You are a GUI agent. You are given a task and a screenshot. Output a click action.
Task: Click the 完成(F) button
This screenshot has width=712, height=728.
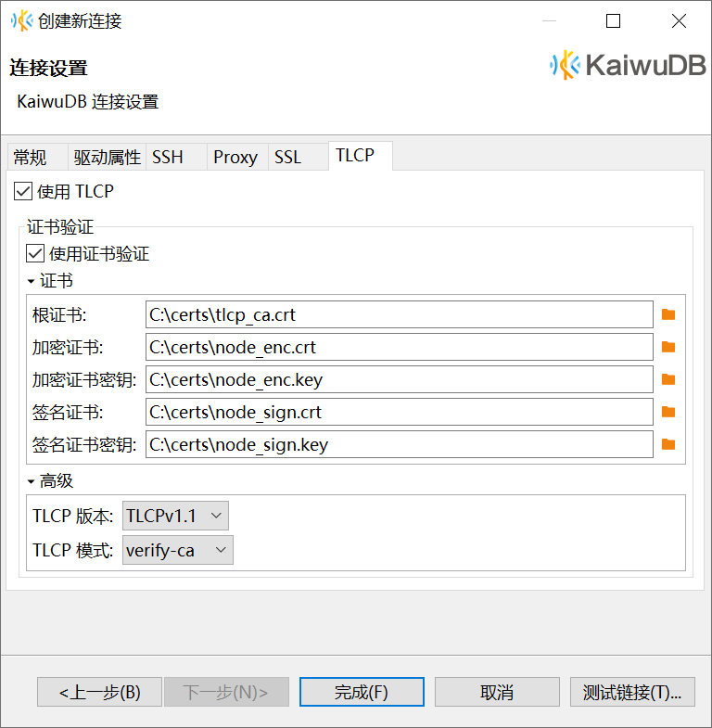click(362, 692)
